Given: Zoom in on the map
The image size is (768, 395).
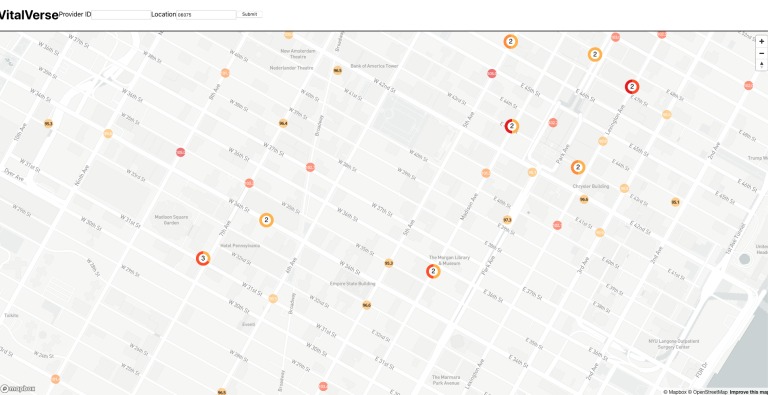Looking at the screenshot, I should [x=761, y=42].
